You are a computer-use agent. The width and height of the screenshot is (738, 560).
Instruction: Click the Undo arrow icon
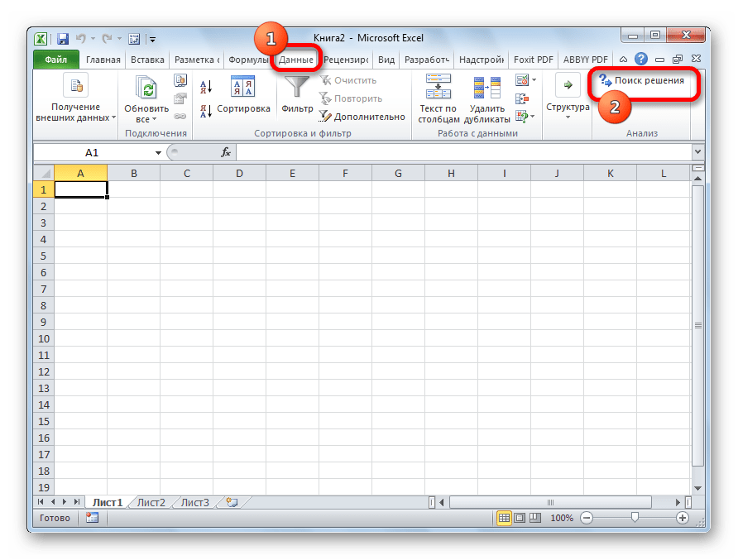[x=81, y=39]
